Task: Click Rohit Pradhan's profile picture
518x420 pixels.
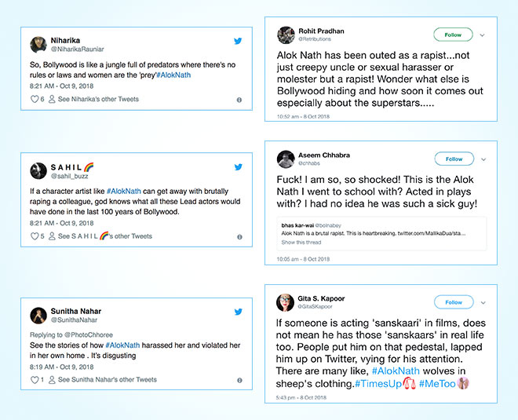Action: pyautogui.click(x=286, y=35)
